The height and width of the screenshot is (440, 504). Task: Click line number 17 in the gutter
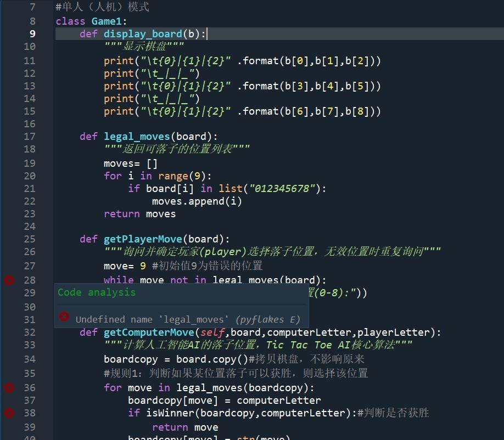click(x=30, y=137)
